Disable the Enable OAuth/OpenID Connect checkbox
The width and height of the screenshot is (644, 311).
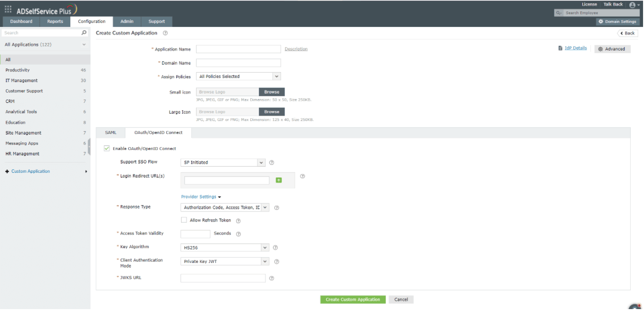point(107,148)
